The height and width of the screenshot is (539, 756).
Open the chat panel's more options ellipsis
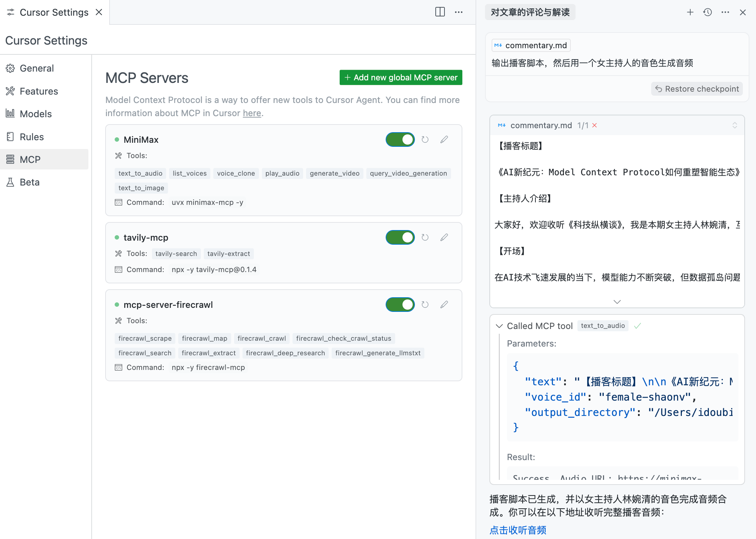pyautogui.click(x=725, y=12)
